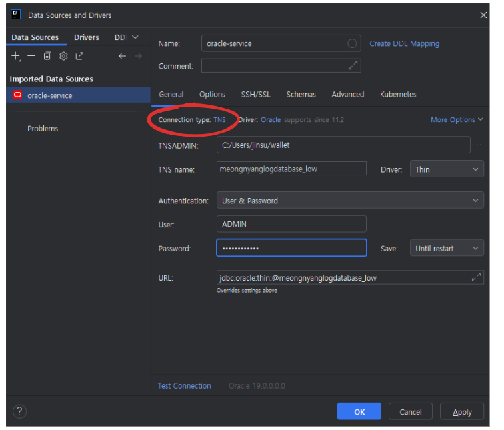Switch to the Drivers tab
The image size is (504, 430).
click(87, 37)
